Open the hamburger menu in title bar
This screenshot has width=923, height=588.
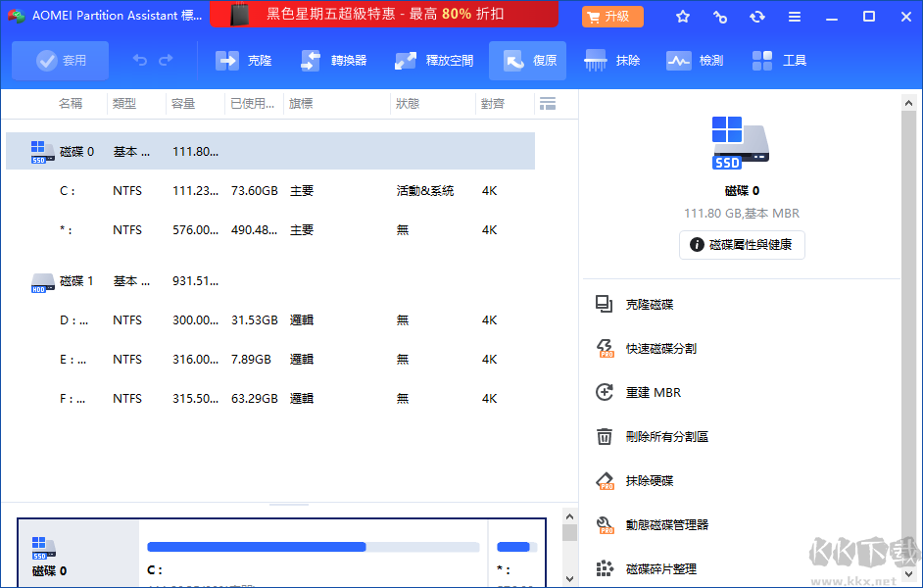795,17
